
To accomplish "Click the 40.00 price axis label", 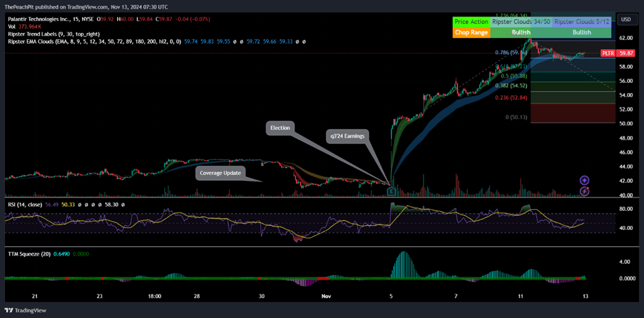I will point(626,195).
